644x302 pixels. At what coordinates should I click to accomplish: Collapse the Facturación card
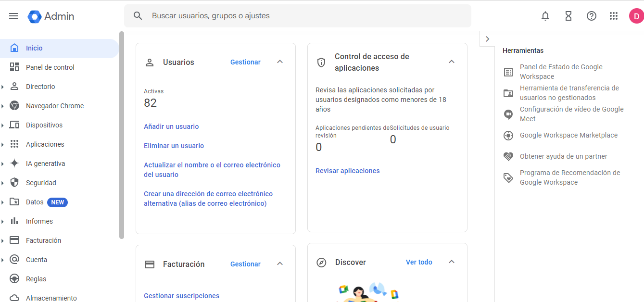pyautogui.click(x=280, y=264)
